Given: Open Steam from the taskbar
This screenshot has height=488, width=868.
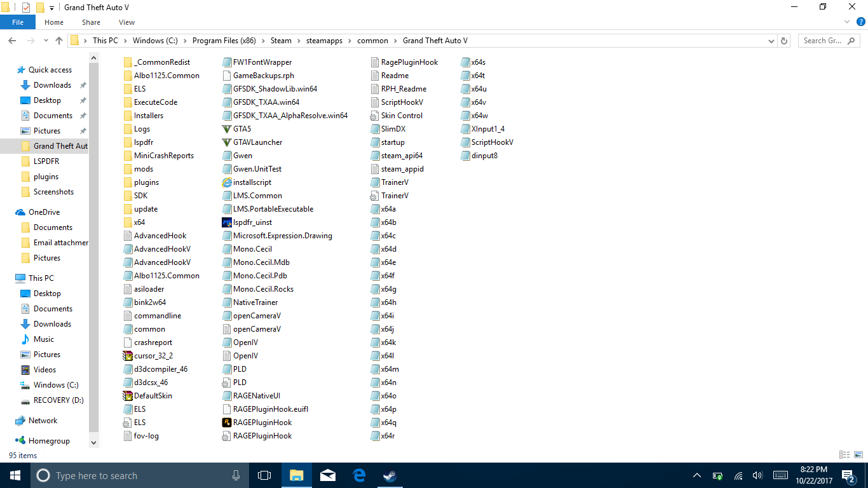Looking at the screenshot, I should point(390,475).
